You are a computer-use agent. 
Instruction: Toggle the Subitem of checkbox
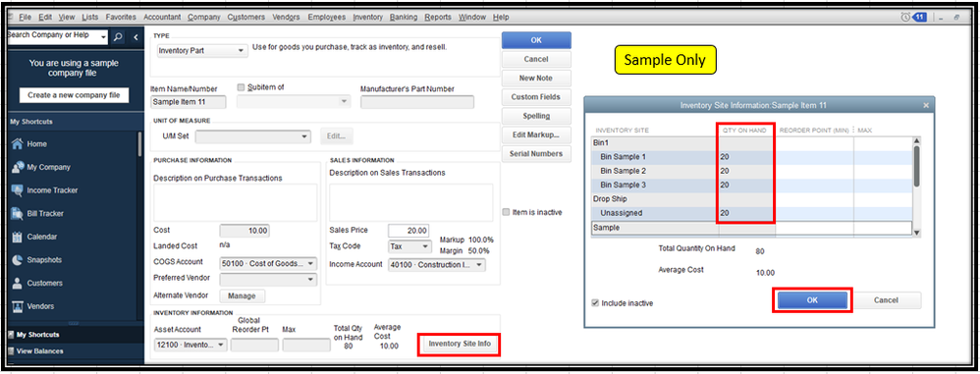pyautogui.click(x=242, y=87)
